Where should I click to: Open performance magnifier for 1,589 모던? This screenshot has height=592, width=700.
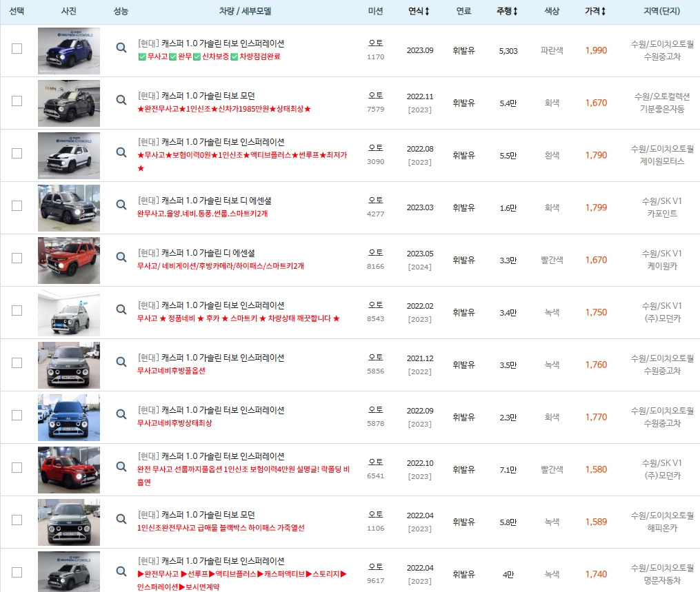coord(121,519)
